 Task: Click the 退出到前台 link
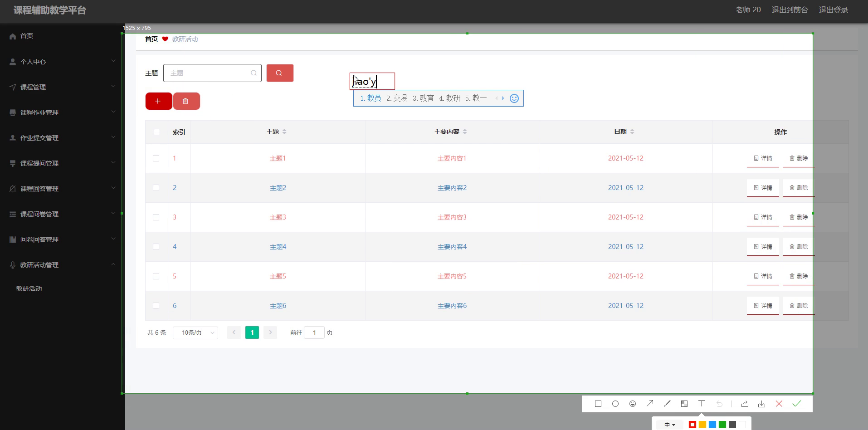pos(790,10)
